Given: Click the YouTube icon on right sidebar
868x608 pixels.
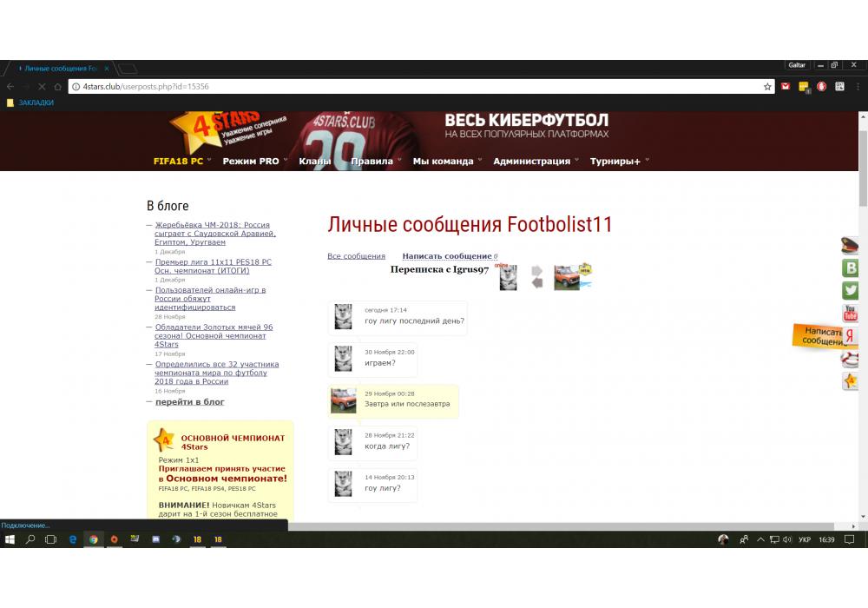Looking at the screenshot, I should pos(851,314).
